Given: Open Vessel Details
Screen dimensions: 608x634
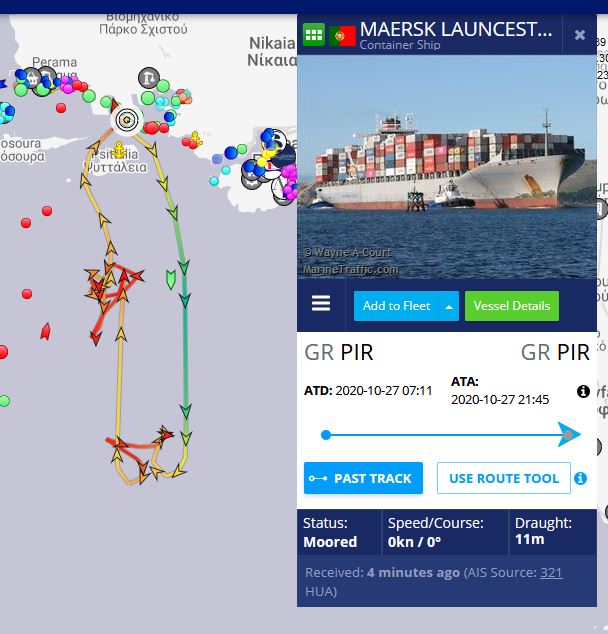Looking at the screenshot, I should click(512, 306).
